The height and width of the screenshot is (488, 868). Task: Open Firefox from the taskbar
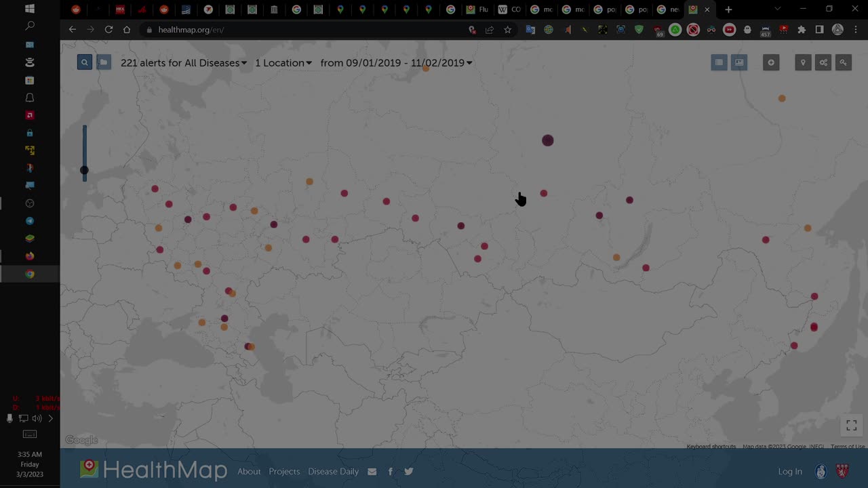pos(30,256)
